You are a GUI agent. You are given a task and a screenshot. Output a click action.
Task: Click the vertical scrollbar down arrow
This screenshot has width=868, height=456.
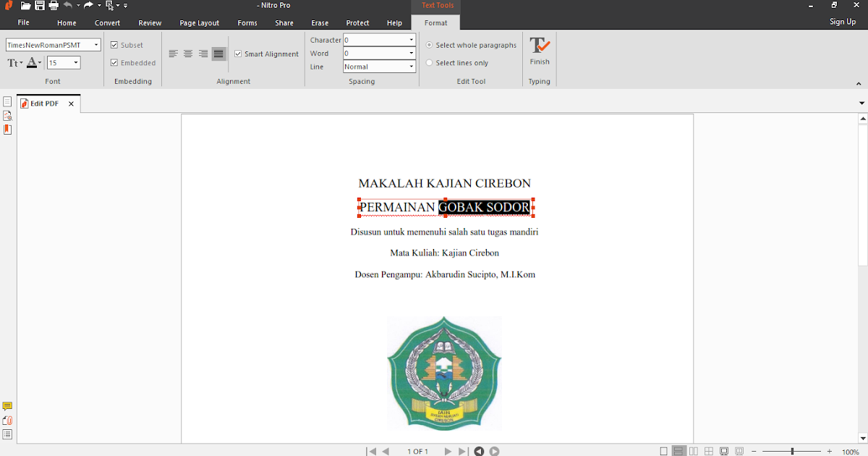coord(862,437)
